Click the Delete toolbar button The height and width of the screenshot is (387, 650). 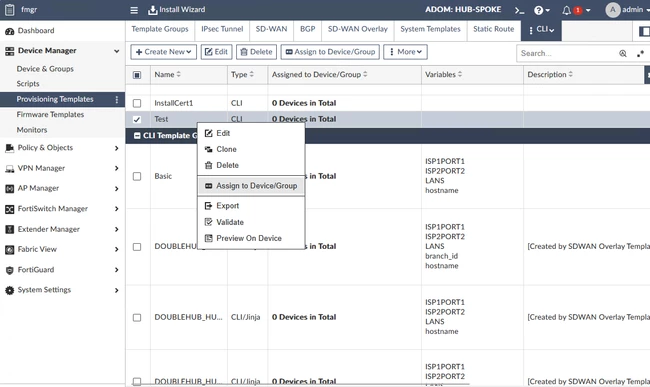click(x=257, y=52)
